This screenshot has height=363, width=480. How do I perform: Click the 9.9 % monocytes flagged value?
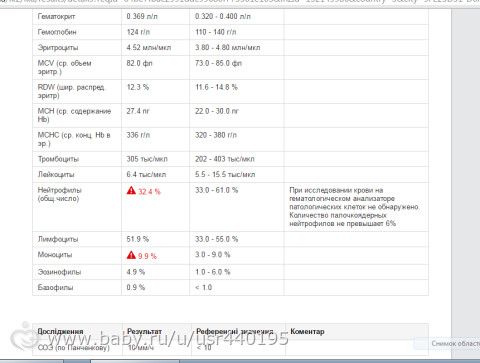(147, 256)
